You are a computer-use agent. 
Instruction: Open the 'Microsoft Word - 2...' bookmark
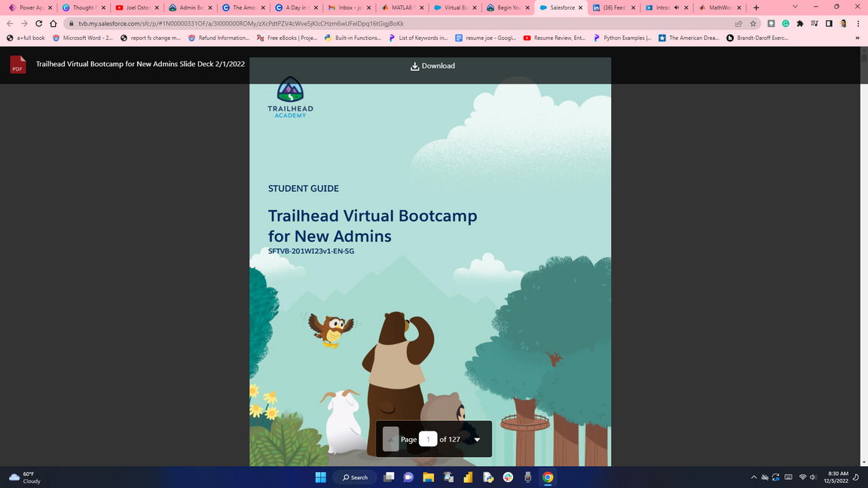(82, 38)
